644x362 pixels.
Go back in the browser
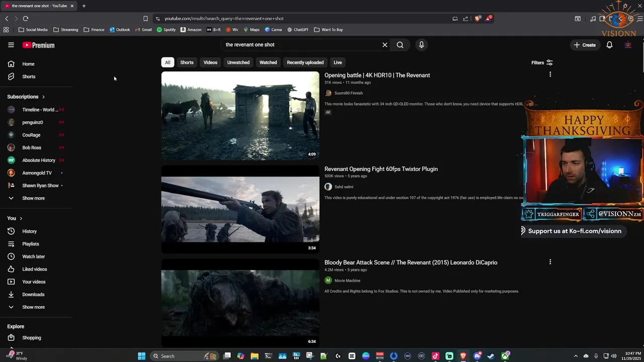click(x=7, y=19)
